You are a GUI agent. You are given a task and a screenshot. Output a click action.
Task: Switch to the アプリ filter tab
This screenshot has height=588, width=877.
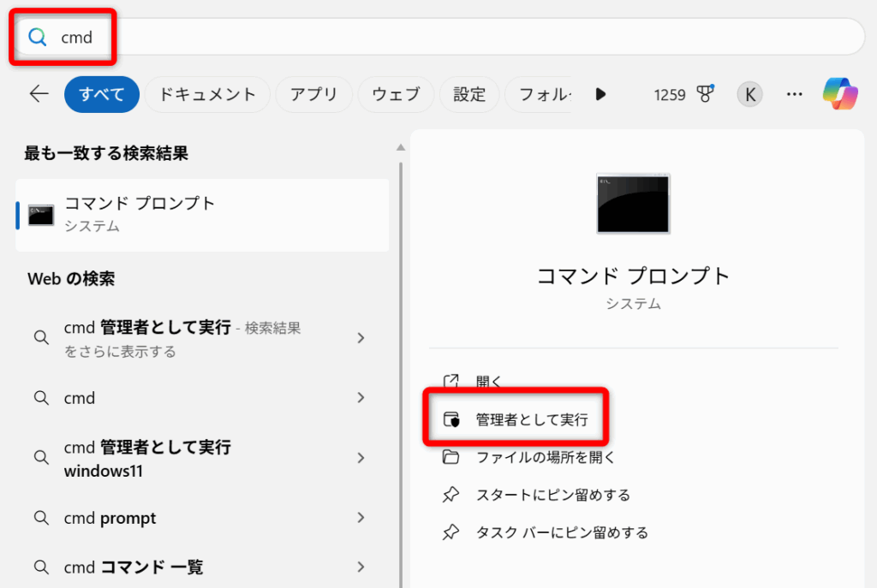tap(313, 94)
